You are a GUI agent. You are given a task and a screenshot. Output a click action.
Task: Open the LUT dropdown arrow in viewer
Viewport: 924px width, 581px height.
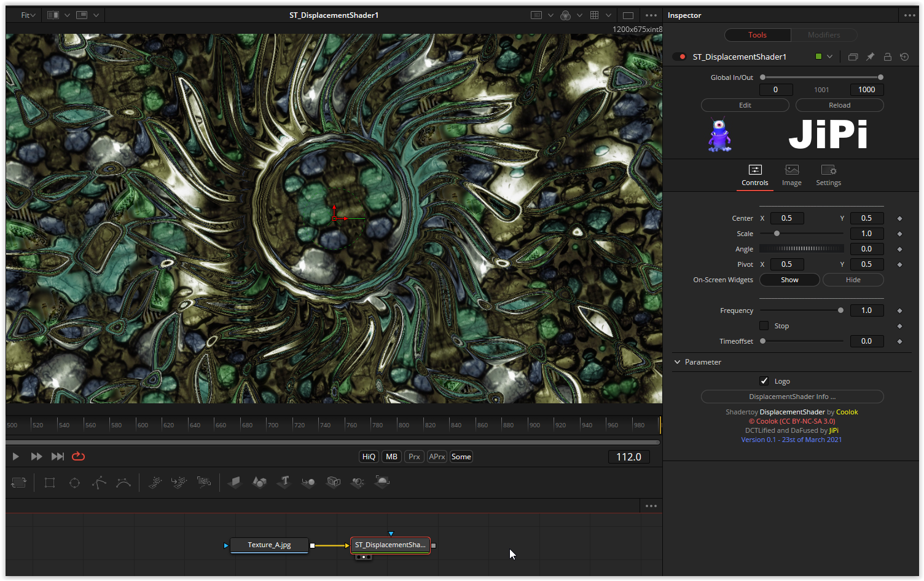(550, 15)
